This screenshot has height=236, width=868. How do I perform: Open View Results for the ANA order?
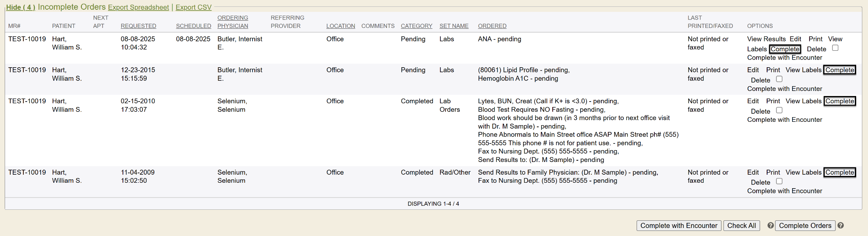pos(766,39)
